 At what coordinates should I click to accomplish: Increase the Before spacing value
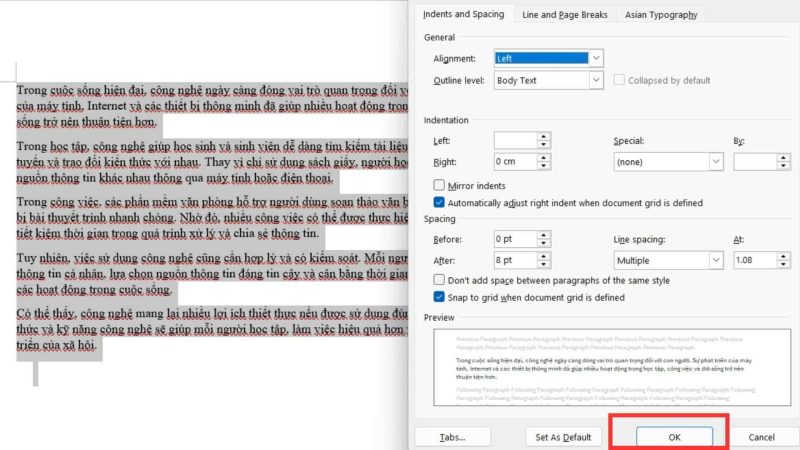click(x=544, y=235)
